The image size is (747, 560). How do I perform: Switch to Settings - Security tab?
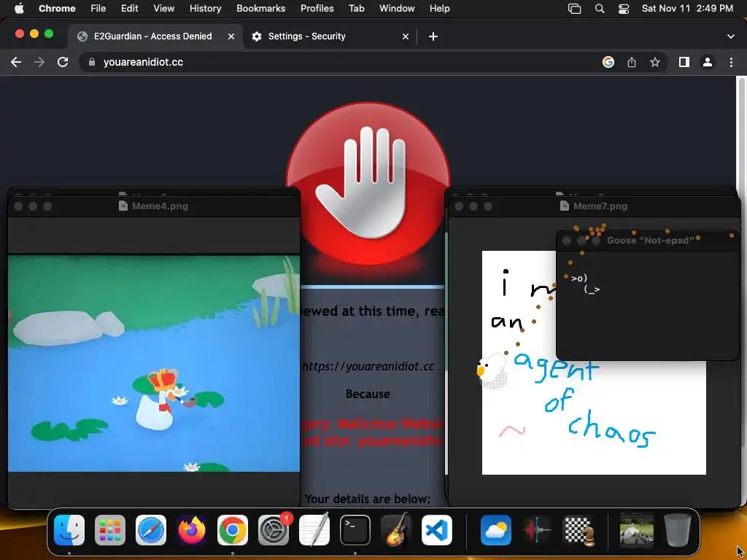pos(330,36)
